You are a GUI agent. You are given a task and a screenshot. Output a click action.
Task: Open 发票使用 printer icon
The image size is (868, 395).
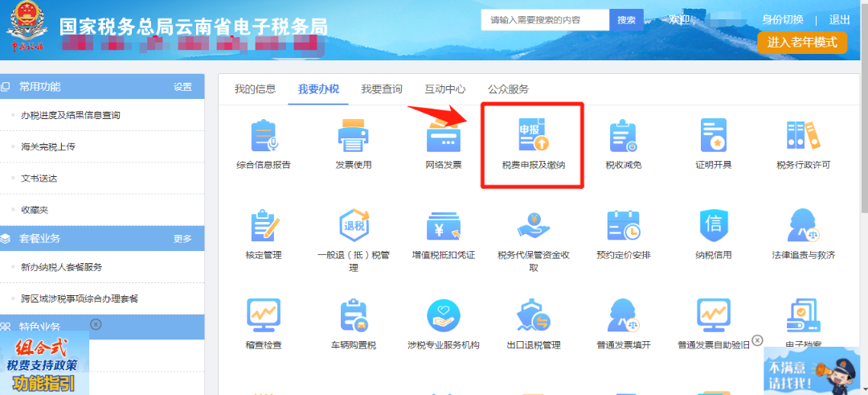tap(353, 135)
